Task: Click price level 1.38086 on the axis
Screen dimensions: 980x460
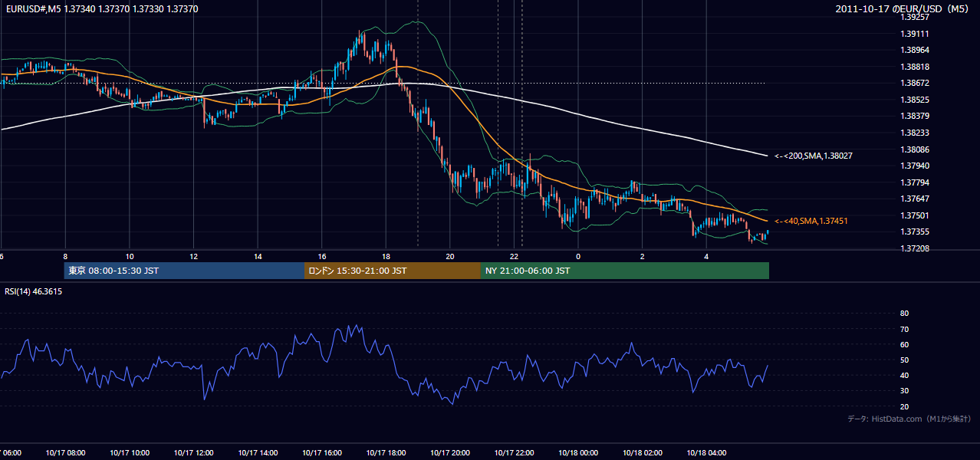Action: click(x=914, y=149)
